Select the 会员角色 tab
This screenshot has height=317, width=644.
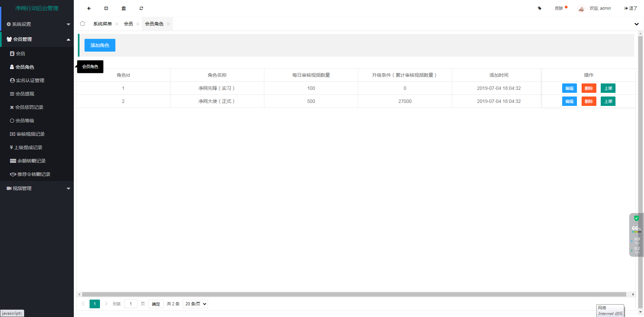point(154,24)
